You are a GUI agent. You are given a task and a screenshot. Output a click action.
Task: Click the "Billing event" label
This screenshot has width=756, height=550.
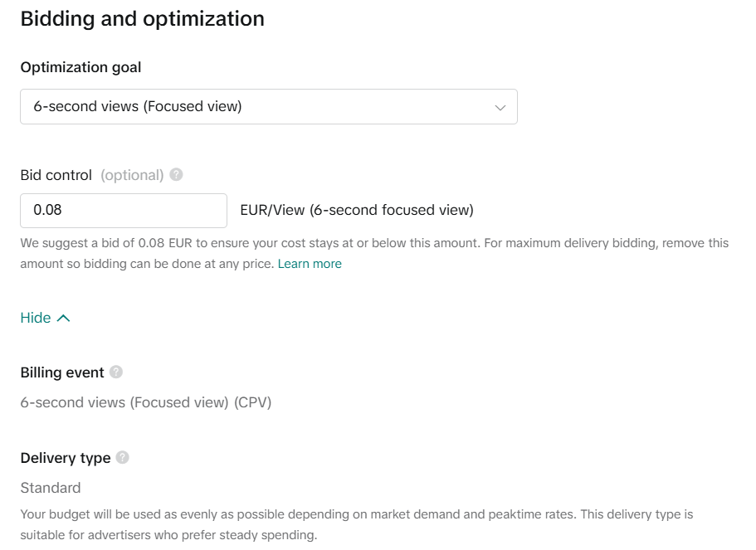click(62, 372)
